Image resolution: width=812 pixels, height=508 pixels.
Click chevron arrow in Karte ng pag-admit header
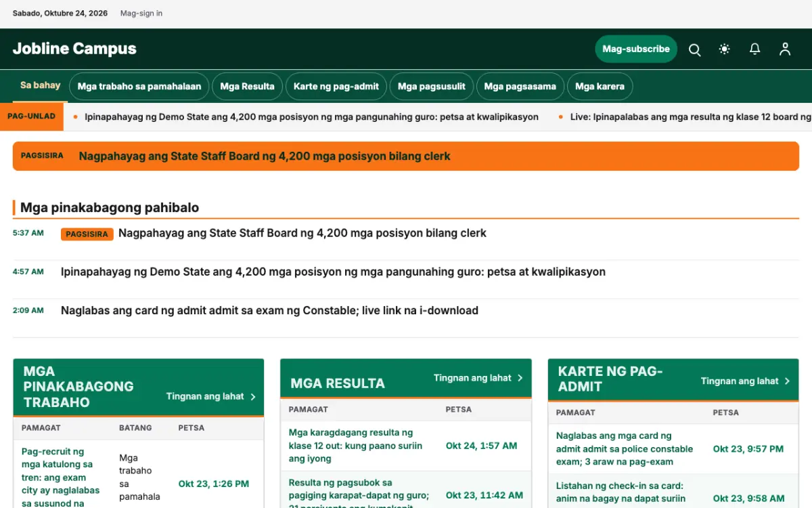[788, 381]
